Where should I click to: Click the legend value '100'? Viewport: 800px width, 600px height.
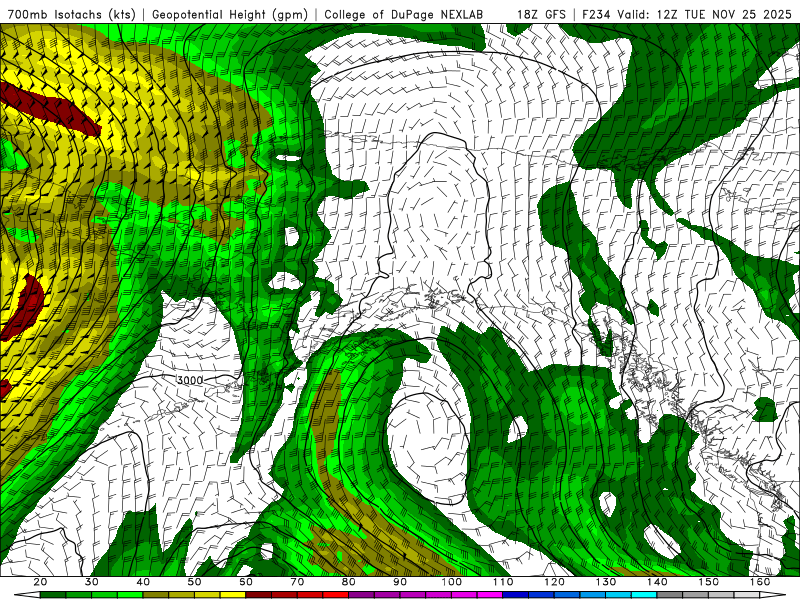(x=452, y=582)
